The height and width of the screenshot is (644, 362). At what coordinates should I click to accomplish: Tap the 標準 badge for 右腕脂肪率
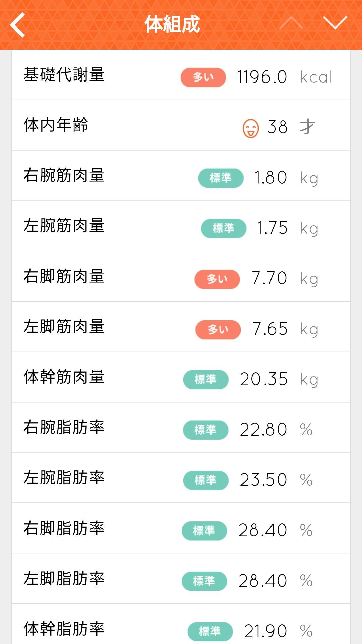point(205,430)
